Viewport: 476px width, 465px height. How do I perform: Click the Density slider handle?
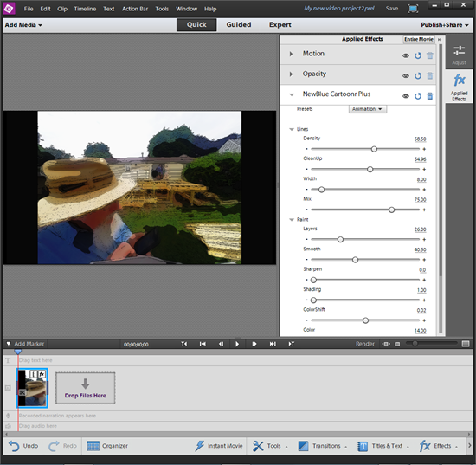pos(374,149)
